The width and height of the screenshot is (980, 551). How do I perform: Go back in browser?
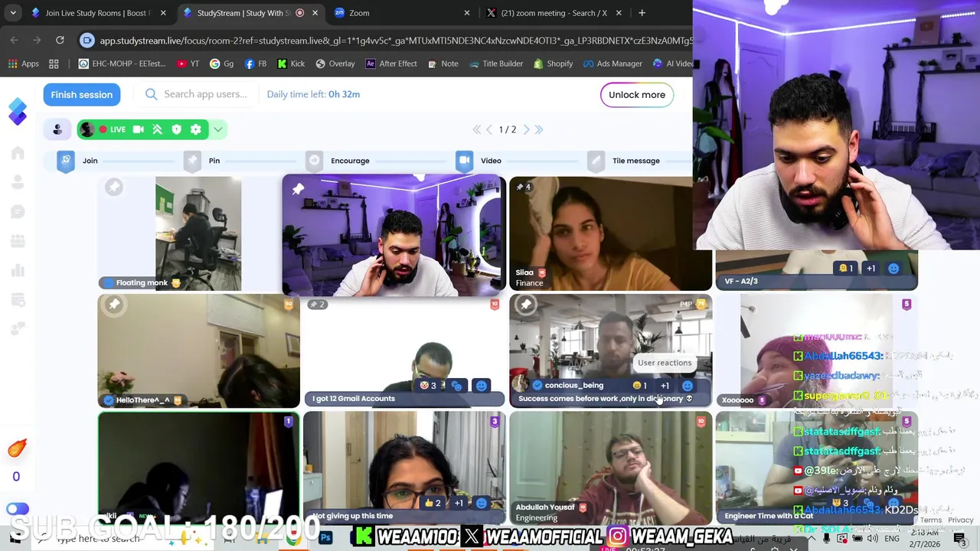coord(15,40)
